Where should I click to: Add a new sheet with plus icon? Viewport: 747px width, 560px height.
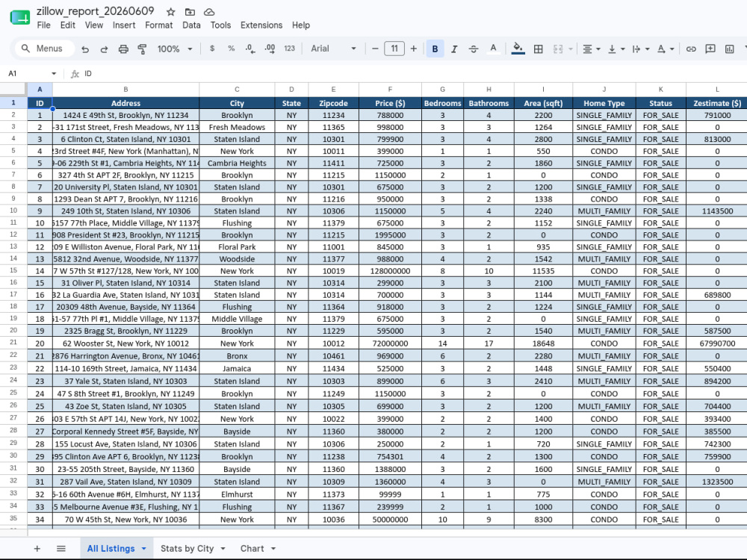37,549
